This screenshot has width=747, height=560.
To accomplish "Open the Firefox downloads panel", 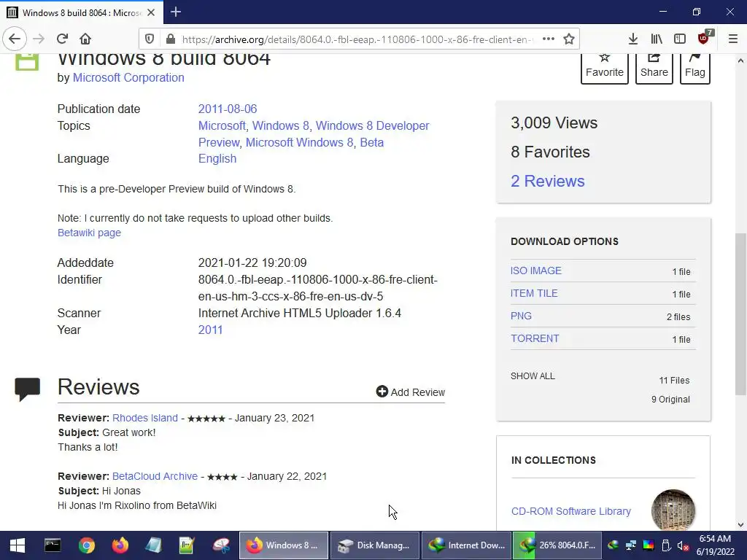I will point(632,39).
